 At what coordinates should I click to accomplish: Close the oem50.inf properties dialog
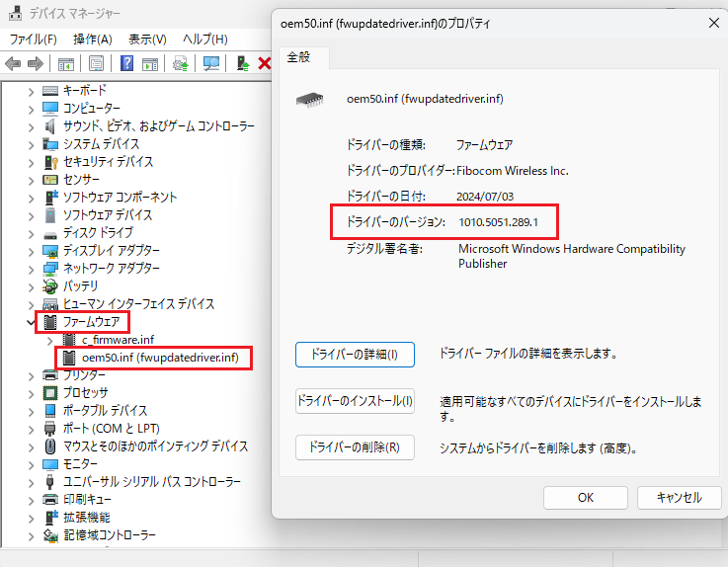[x=714, y=23]
